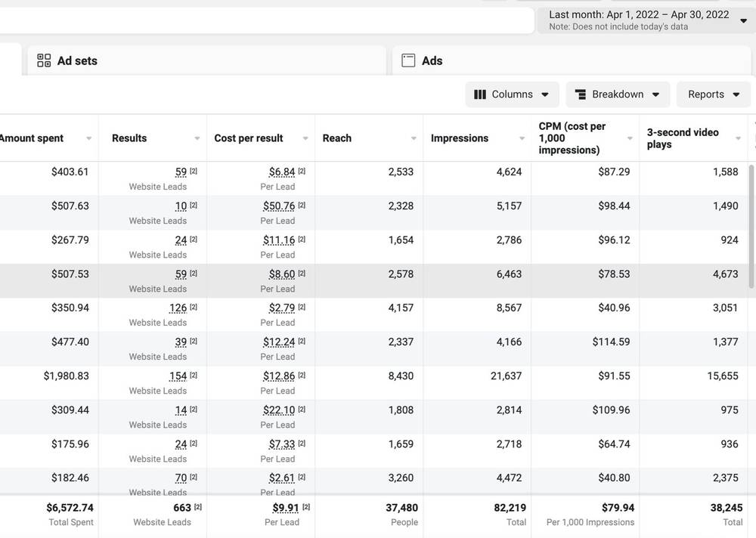This screenshot has width=756, height=538.
Task: Select total video plays 38,245
Action: pyautogui.click(x=726, y=508)
